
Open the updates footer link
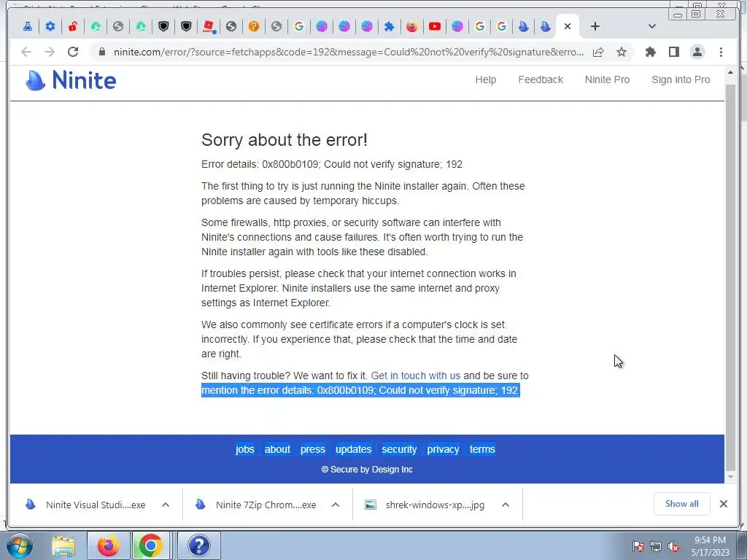click(354, 449)
